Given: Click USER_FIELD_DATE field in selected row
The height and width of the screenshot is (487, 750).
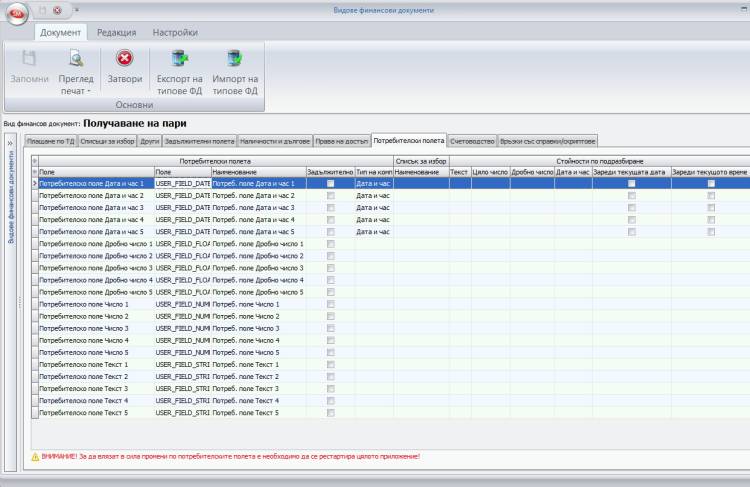Looking at the screenshot, I should tap(183, 183).
